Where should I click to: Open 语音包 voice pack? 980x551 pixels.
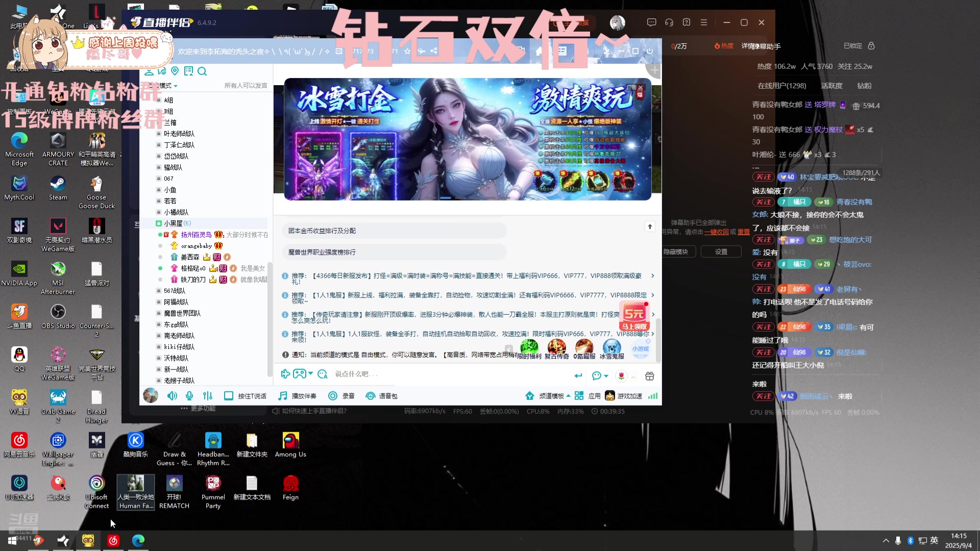382,396
